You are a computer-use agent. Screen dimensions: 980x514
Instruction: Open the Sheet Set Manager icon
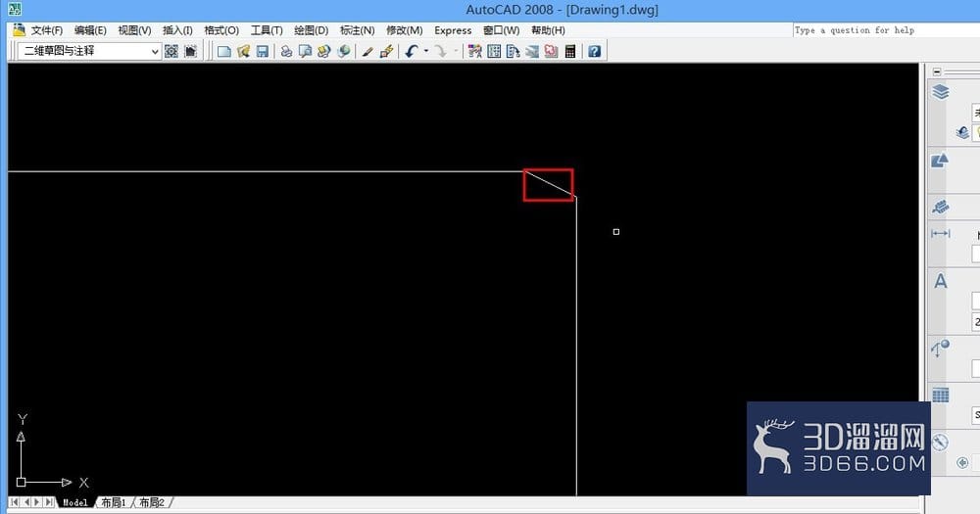(x=532, y=51)
